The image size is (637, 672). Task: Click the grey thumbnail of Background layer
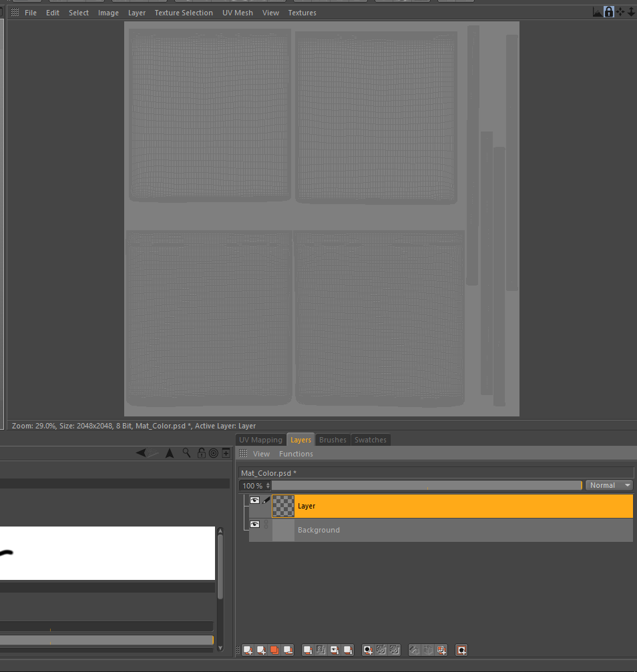pos(283,530)
